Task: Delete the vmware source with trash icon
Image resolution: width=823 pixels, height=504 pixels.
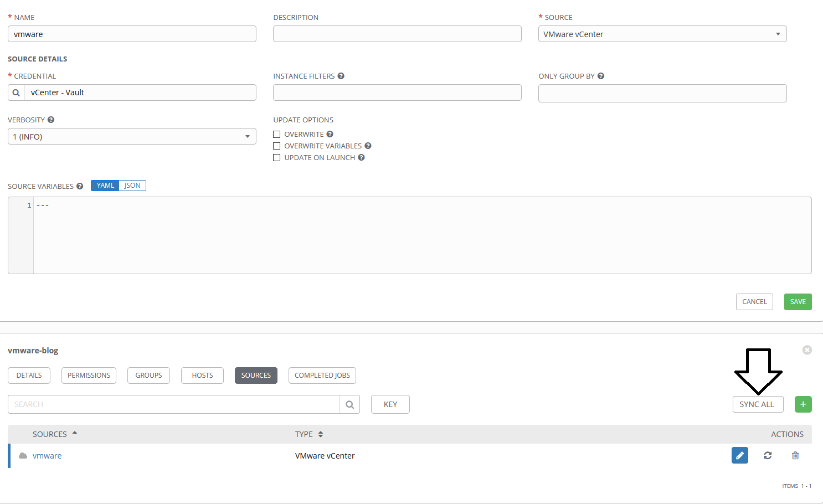Action: click(795, 455)
